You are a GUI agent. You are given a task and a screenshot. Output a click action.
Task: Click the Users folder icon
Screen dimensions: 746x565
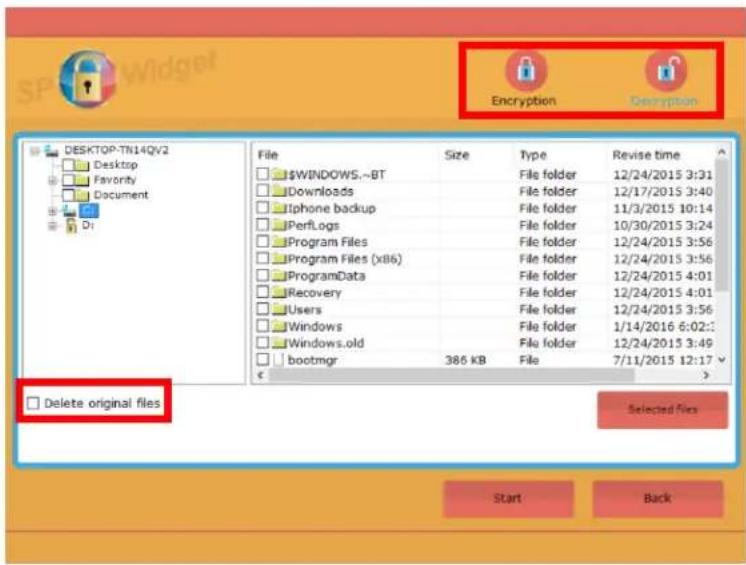279,309
